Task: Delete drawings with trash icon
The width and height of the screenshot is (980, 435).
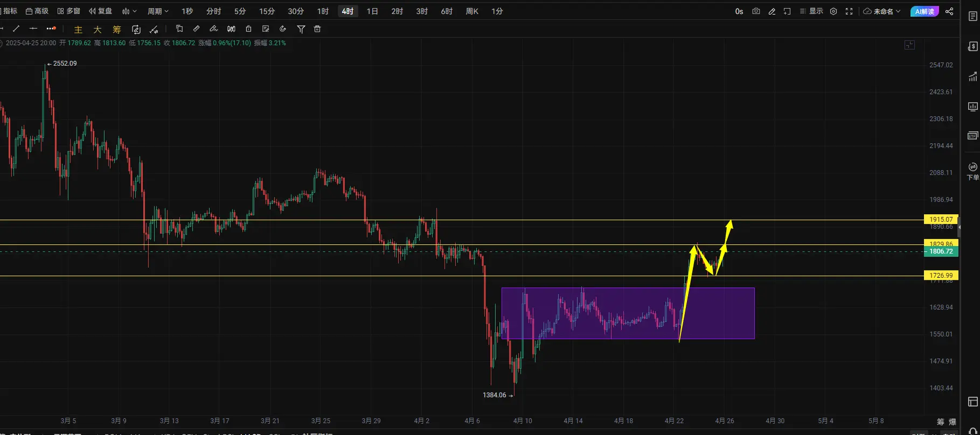Action: 317,29
